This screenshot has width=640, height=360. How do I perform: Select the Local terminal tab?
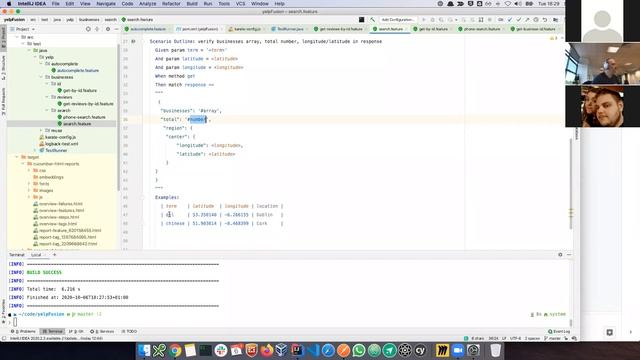click(x=36, y=255)
